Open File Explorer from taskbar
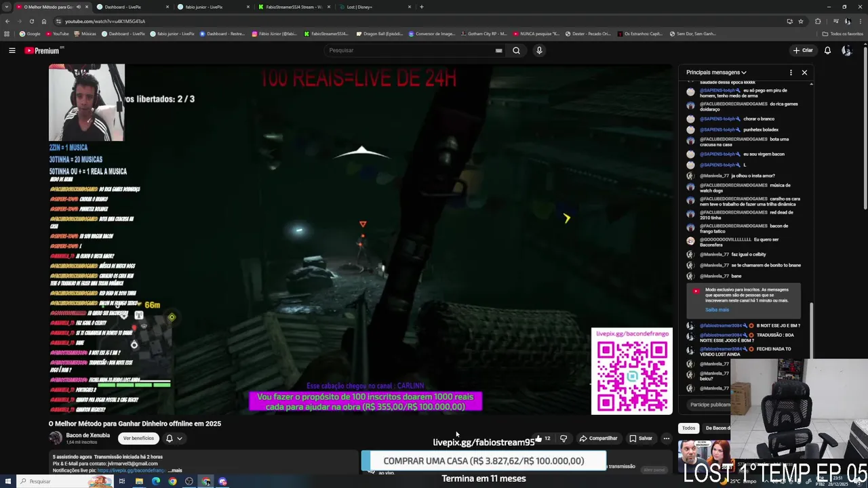Image resolution: width=868 pixels, height=488 pixels. coord(139,481)
